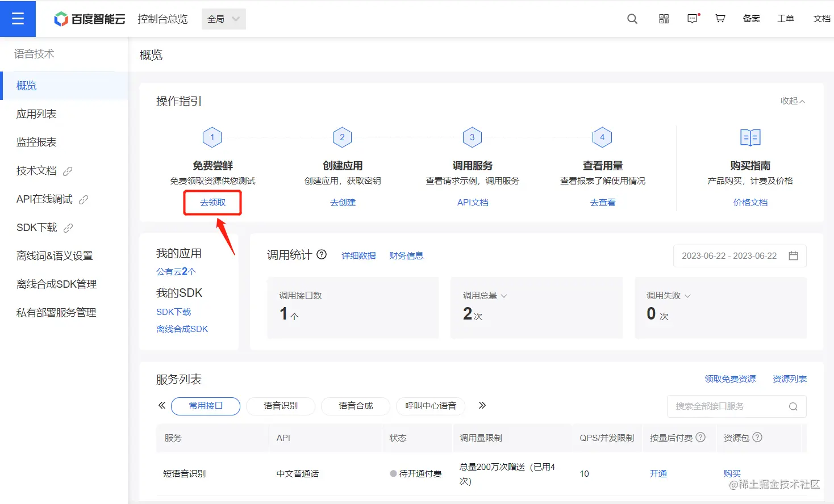Open the 详细数据 link

[358, 256]
